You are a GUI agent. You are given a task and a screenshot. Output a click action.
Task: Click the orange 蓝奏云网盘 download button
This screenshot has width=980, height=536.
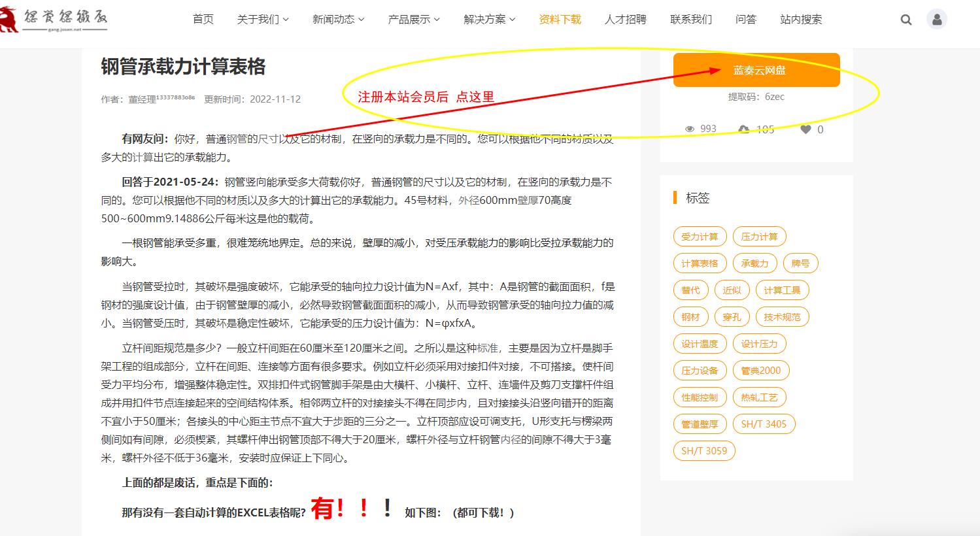point(756,70)
